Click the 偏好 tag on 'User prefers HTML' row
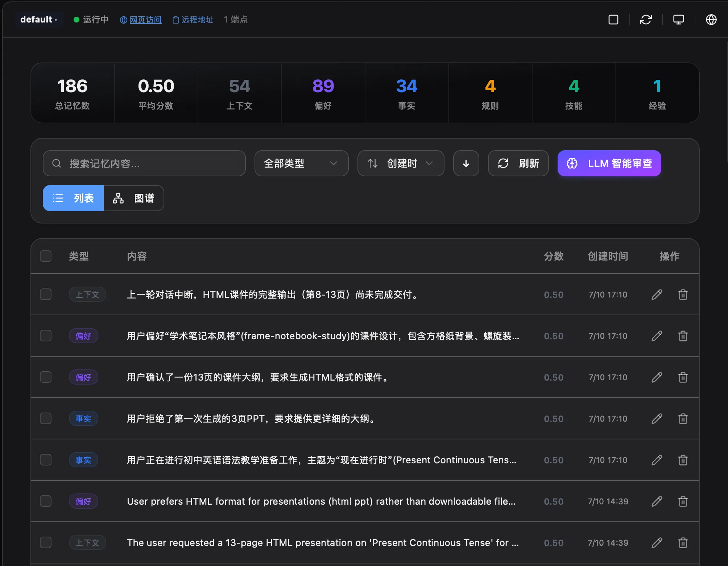Viewport: 728px width, 566px height. [83, 501]
